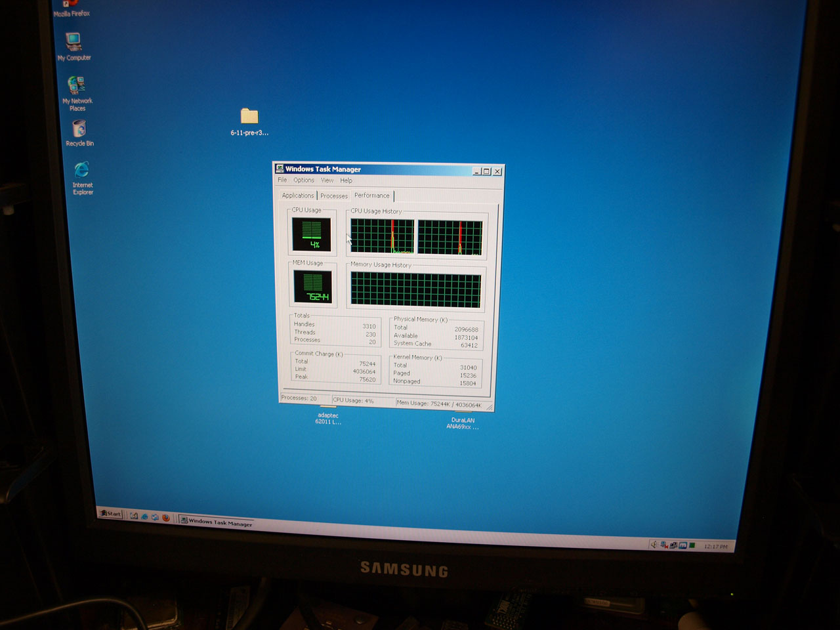This screenshot has height=630, width=840.
Task: Click the 'CPU Usage: 4%' status bar entry
Action: pyautogui.click(x=362, y=400)
